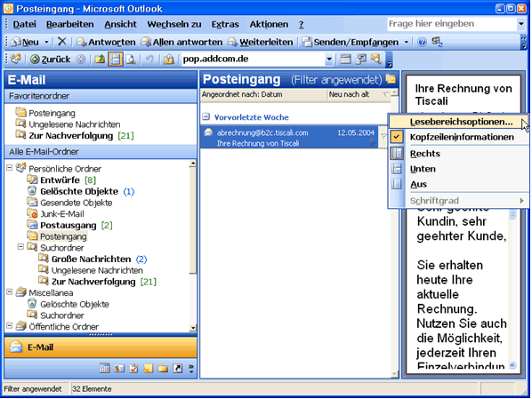Image resolution: width=532 pixels, height=399 pixels.
Task: Collapse the Persönliche Ordner tree node
Action: [10, 167]
